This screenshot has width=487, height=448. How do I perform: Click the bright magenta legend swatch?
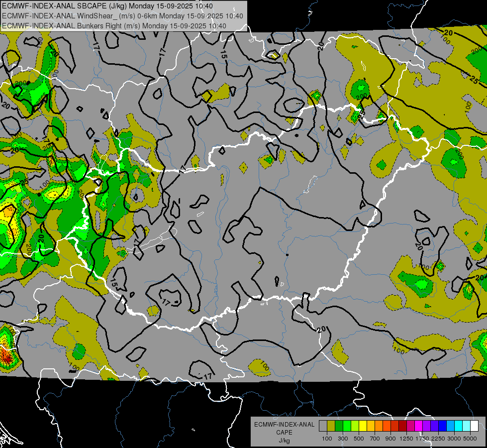pyautogui.click(x=419, y=426)
